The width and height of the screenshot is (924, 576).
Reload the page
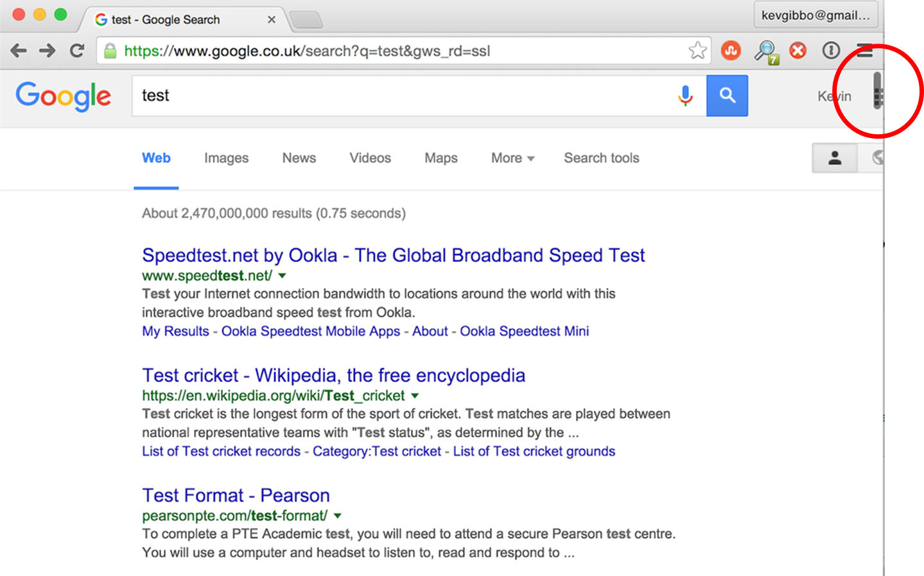point(76,50)
